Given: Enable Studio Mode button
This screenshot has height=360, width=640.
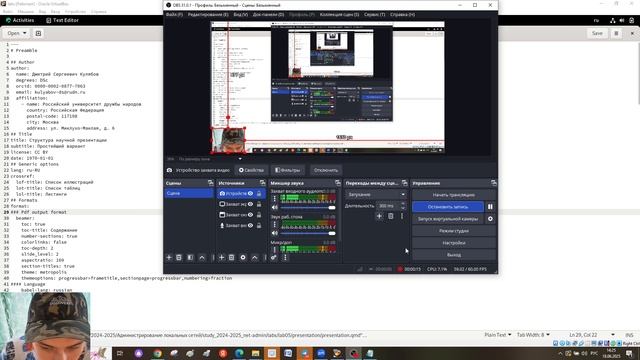Looking at the screenshot, I should pos(454,231).
